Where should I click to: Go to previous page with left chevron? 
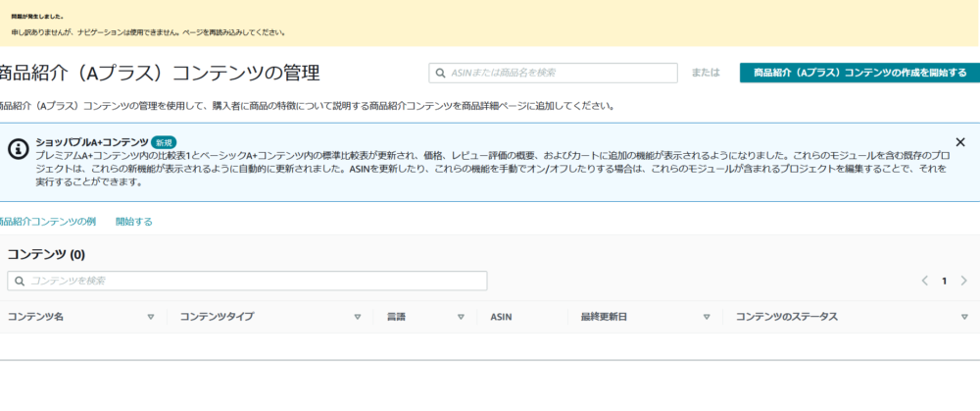click(924, 281)
